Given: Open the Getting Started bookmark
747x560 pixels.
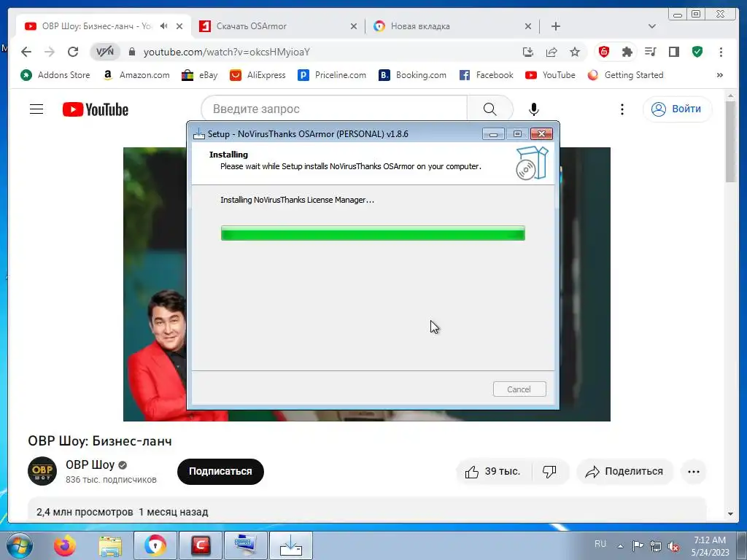Looking at the screenshot, I should pos(625,75).
